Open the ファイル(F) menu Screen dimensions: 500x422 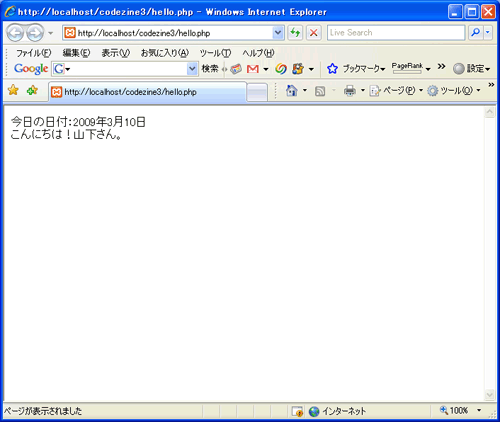(x=33, y=53)
